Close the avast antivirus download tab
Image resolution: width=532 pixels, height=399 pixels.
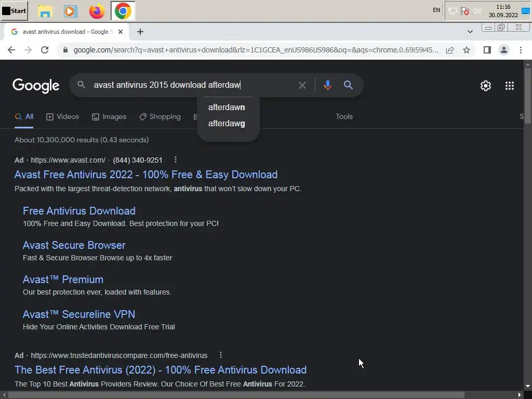click(x=121, y=32)
